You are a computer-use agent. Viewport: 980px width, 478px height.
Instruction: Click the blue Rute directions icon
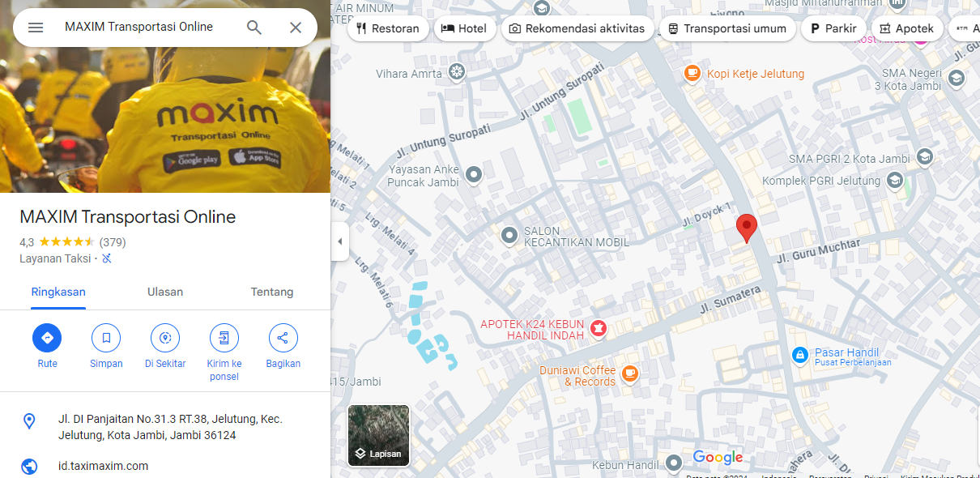pyautogui.click(x=47, y=338)
